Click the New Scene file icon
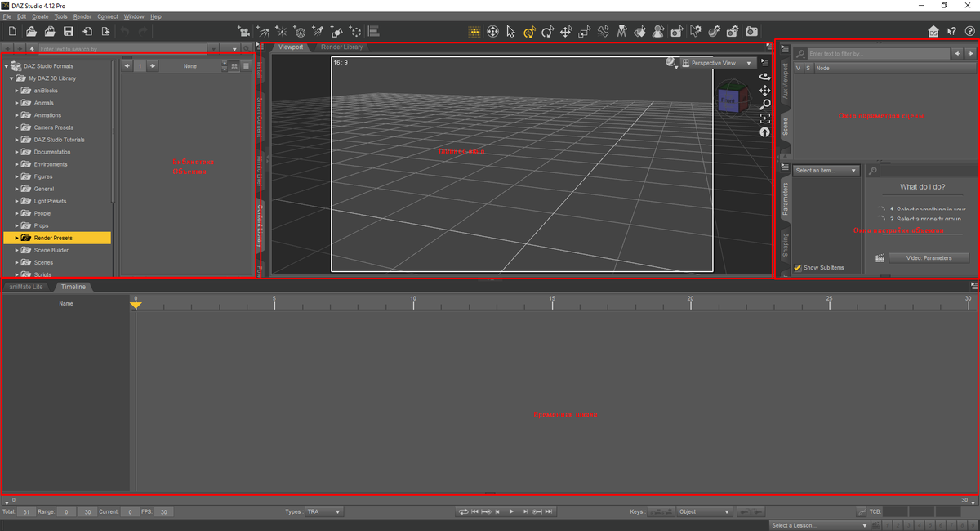 click(11, 31)
